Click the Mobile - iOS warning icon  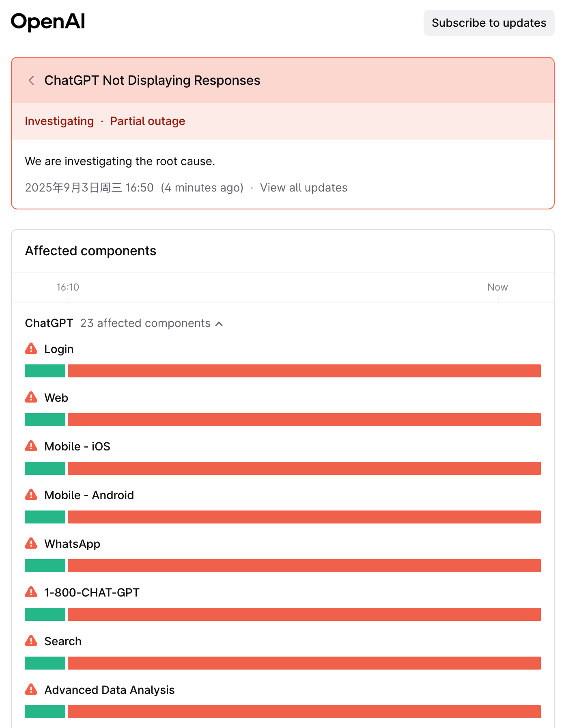(31, 446)
